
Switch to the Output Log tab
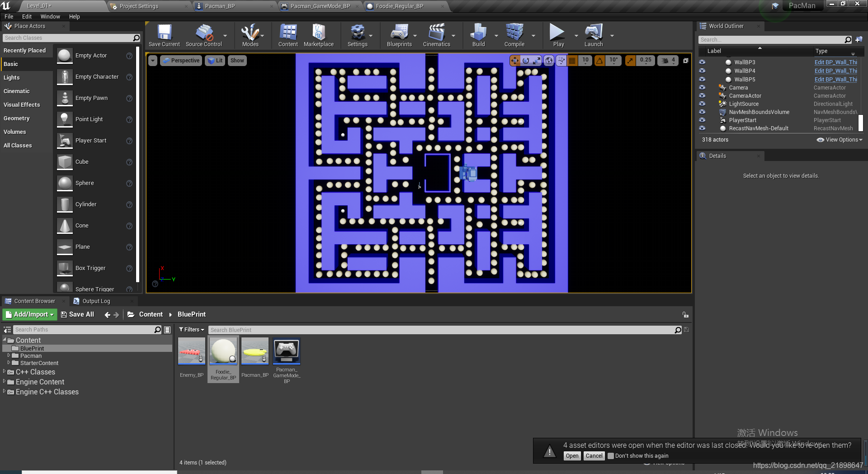96,301
